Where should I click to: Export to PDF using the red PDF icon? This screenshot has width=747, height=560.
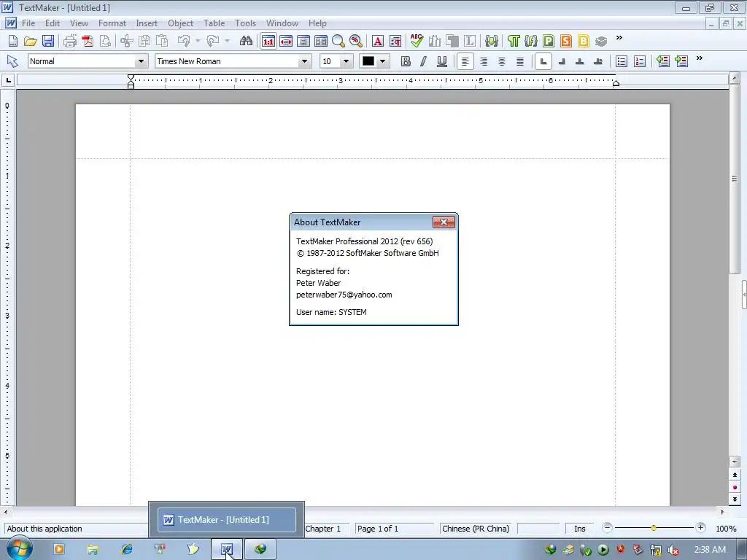tap(88, 41)
